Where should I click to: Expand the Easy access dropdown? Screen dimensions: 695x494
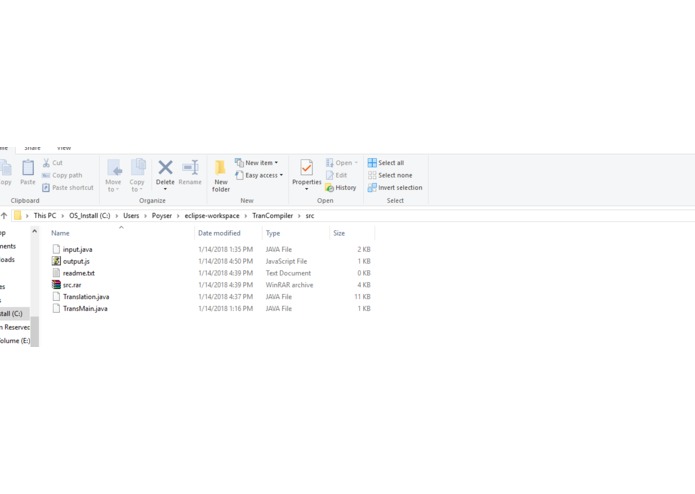coord(259,175)
